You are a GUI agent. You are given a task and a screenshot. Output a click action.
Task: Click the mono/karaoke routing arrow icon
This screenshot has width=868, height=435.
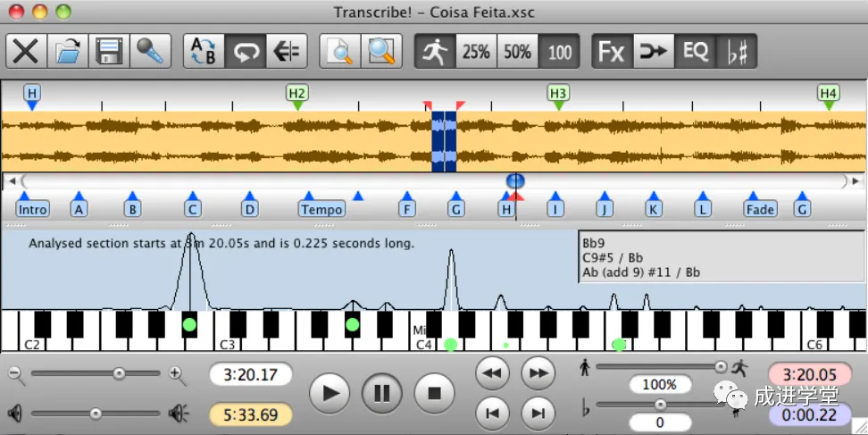(x=654, y=52)
